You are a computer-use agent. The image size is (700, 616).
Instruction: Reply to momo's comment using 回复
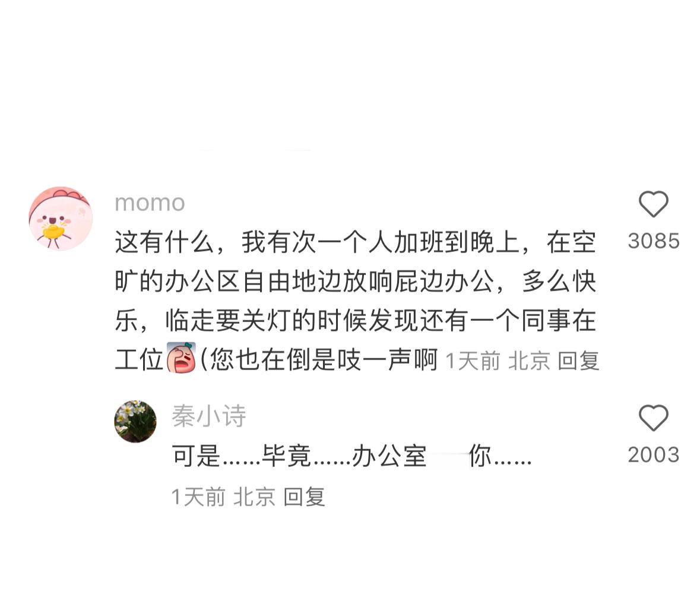(578, 361)
